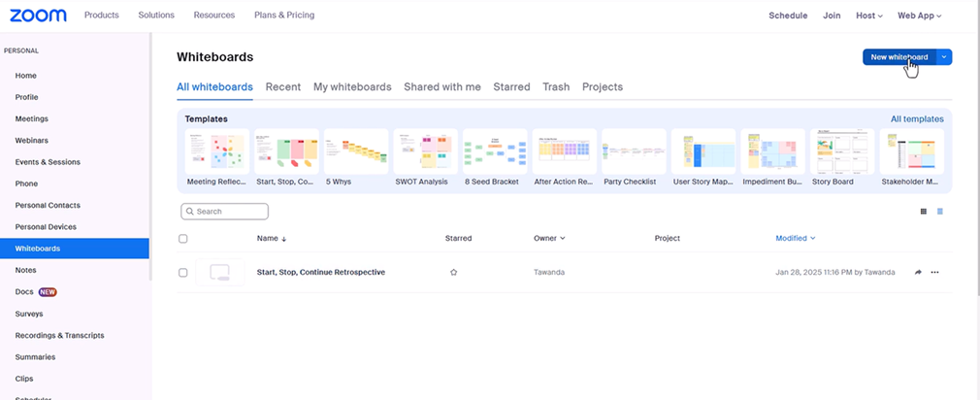Open the three-dot more options menu

[x=935, y=273]
